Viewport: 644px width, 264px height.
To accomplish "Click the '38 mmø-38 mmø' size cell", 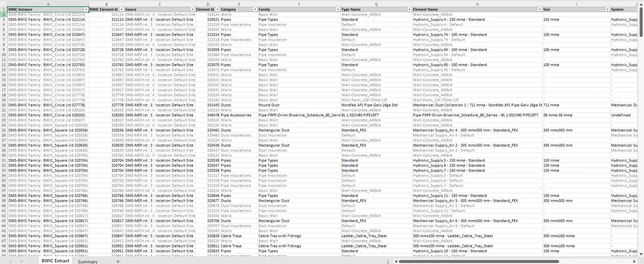I will tap(576, 115).
